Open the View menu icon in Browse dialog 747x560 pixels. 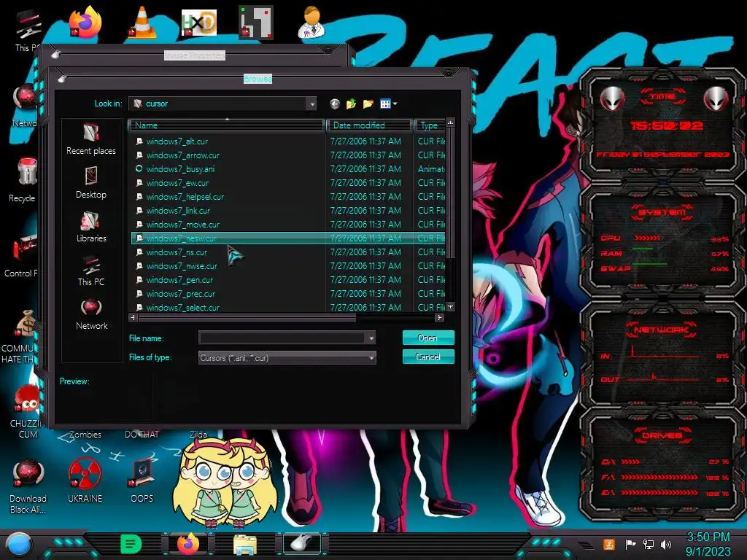pyautogui.click(x=388, y=104)
